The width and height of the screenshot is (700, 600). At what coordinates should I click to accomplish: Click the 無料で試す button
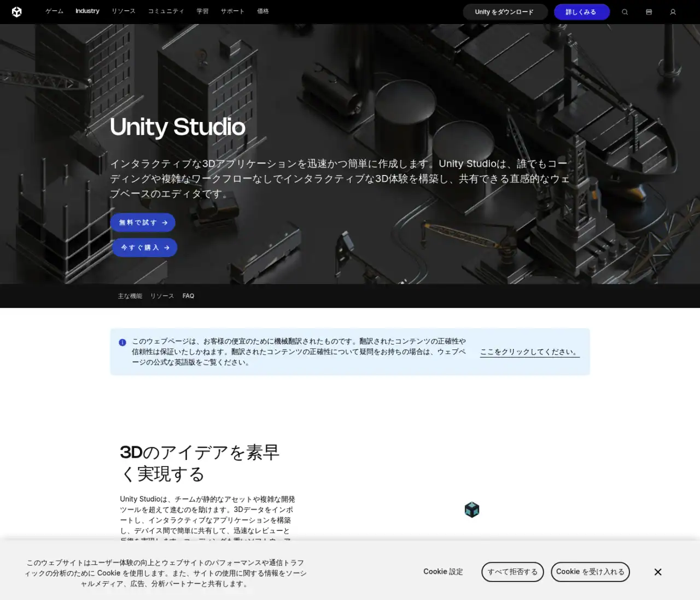click(143, 223)
